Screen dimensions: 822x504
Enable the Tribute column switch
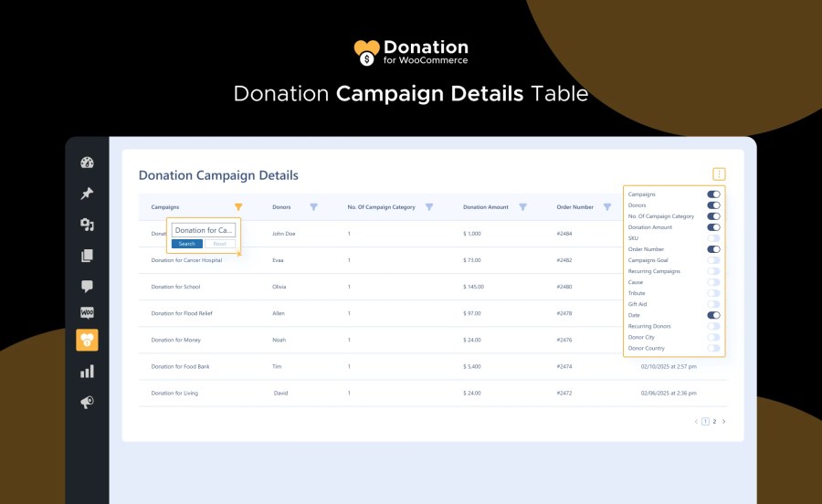pos(713,293)
